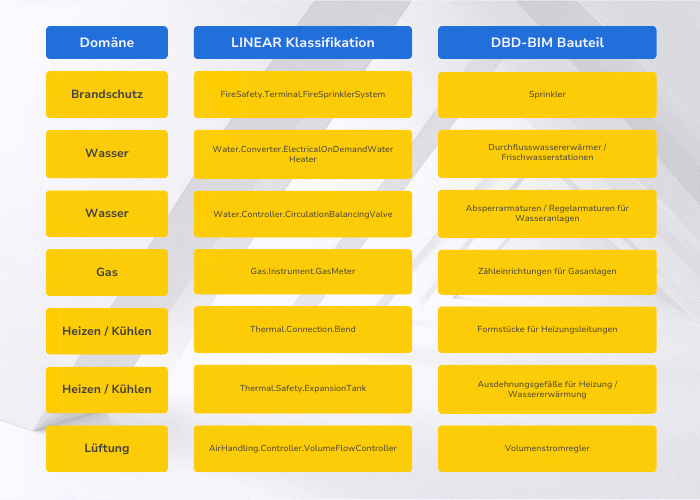Click the Domäne column header

107,42
